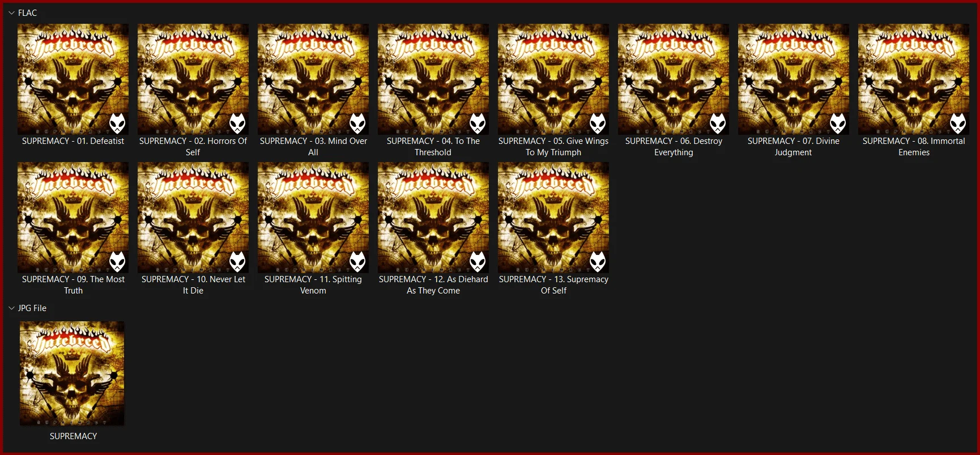The height and width of the screenshot is (455, 980).
Task: Select the 08. Immortal Enemies thumbnail
Action: 914,79
